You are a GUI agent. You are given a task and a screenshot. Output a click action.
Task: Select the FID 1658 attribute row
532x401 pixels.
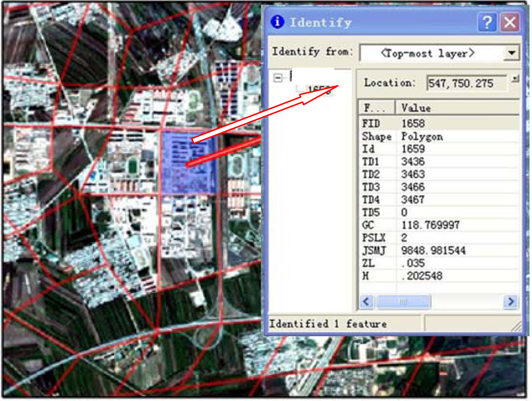tap(439, 124)
